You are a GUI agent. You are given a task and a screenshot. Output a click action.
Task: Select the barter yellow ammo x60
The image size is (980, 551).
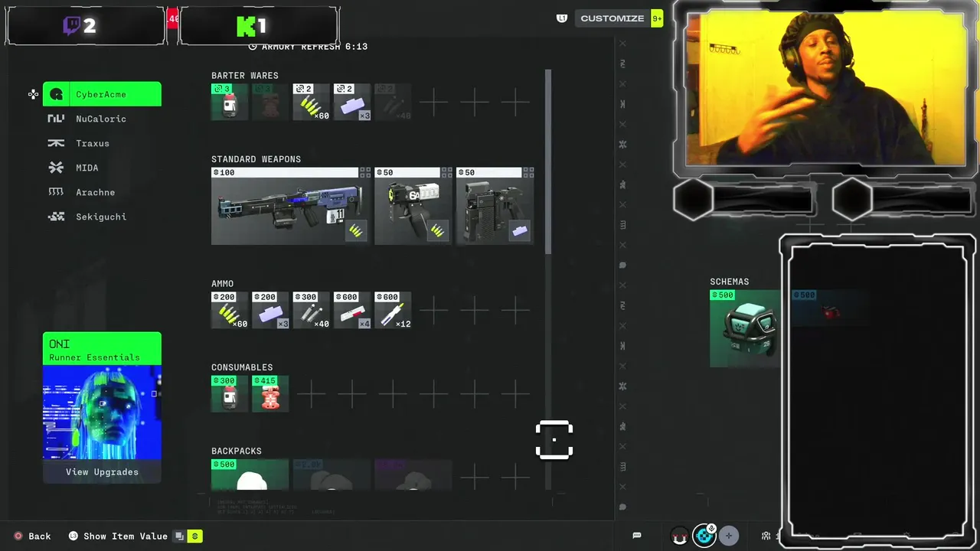coord(312,103)
